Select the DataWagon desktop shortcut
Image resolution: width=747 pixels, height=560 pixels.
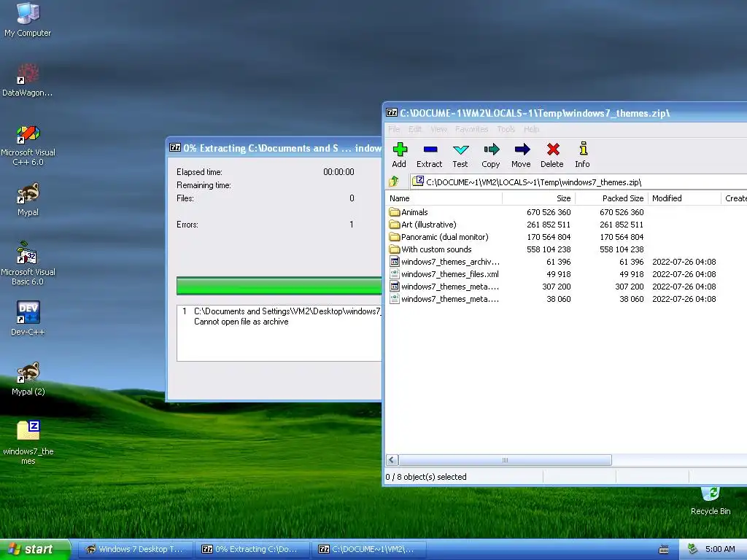28,80
